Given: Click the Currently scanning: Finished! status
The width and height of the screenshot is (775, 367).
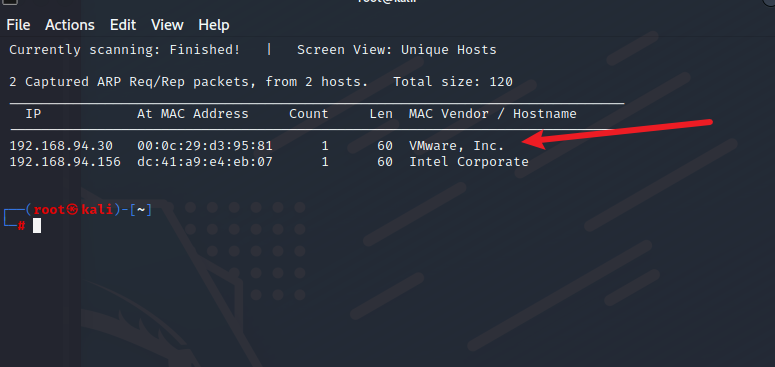Looking at the screenshot, I should pyautogui.click(x=125, y=50).
